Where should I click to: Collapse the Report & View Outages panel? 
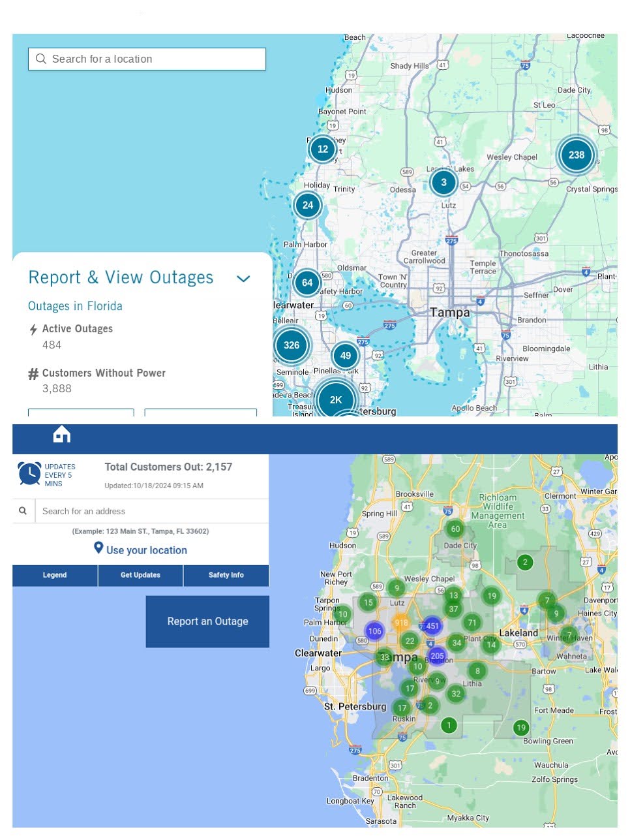click(243, 279)
